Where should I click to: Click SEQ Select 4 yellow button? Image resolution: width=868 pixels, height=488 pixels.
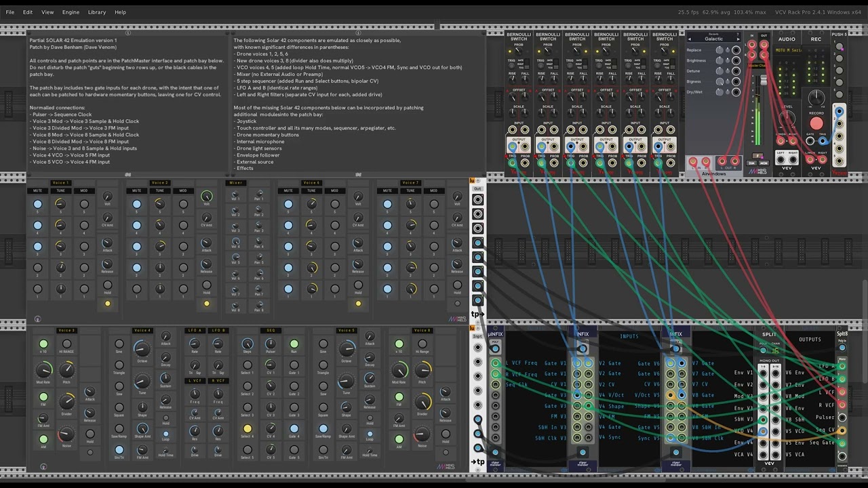247,428
